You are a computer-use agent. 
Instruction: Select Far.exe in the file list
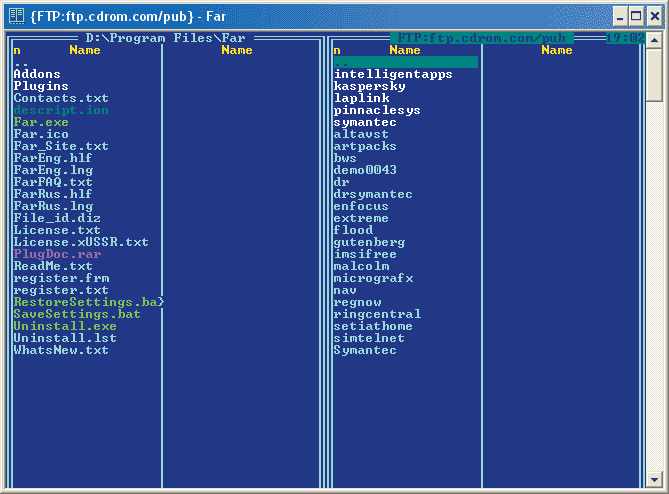[x=41, y=122]
